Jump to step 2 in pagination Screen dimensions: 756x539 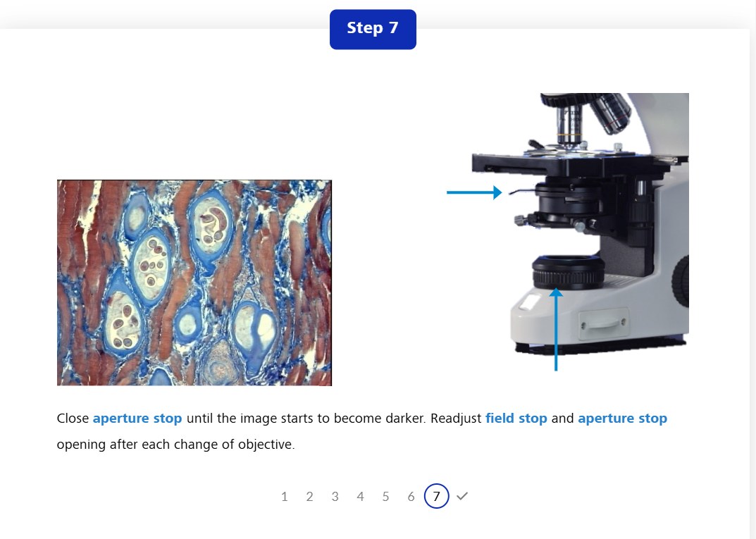[x=309, y=497]
